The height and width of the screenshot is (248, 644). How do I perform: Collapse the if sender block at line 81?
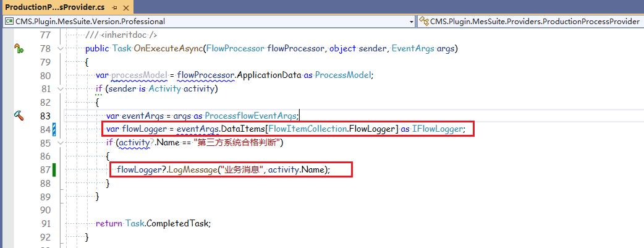pos(60,88)
